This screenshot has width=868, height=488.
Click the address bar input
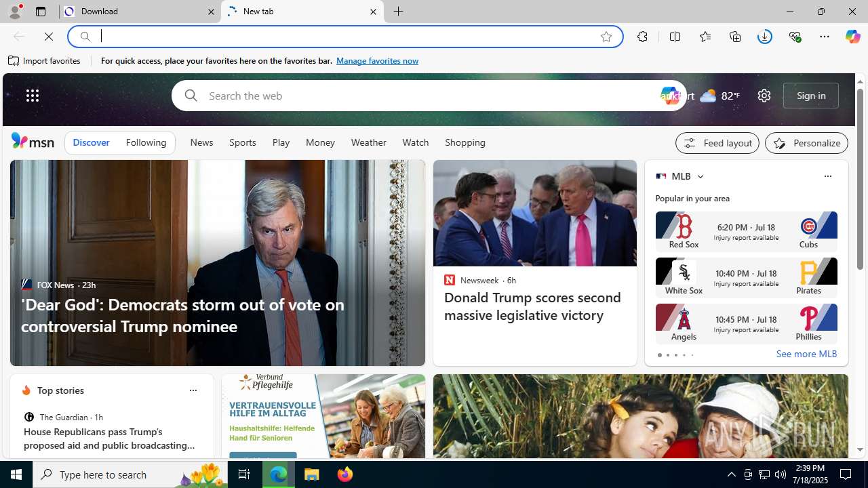click(346, 37)
